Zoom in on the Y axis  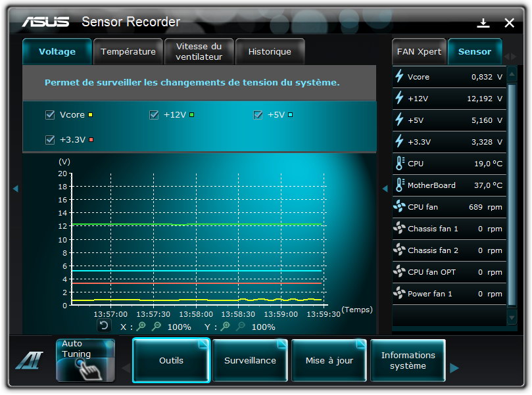click(x=226, y=327)
